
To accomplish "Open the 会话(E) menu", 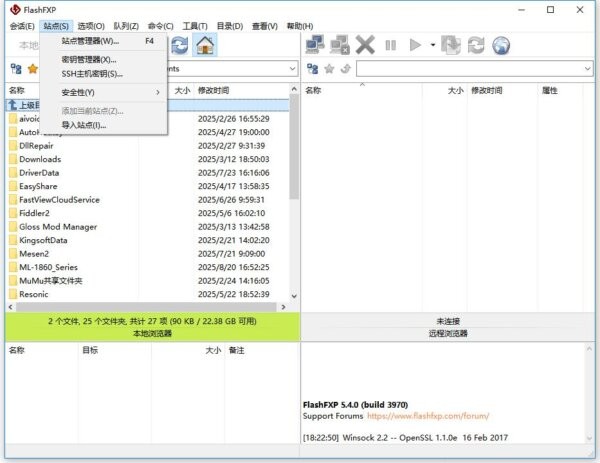I will [x=22, y=26].
